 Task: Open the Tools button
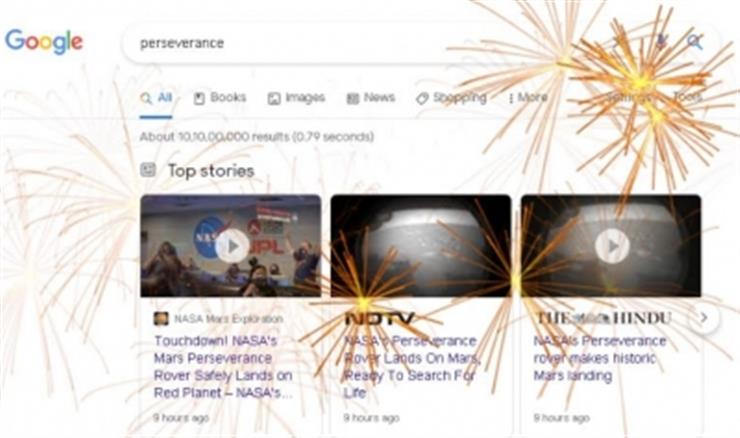688,97
